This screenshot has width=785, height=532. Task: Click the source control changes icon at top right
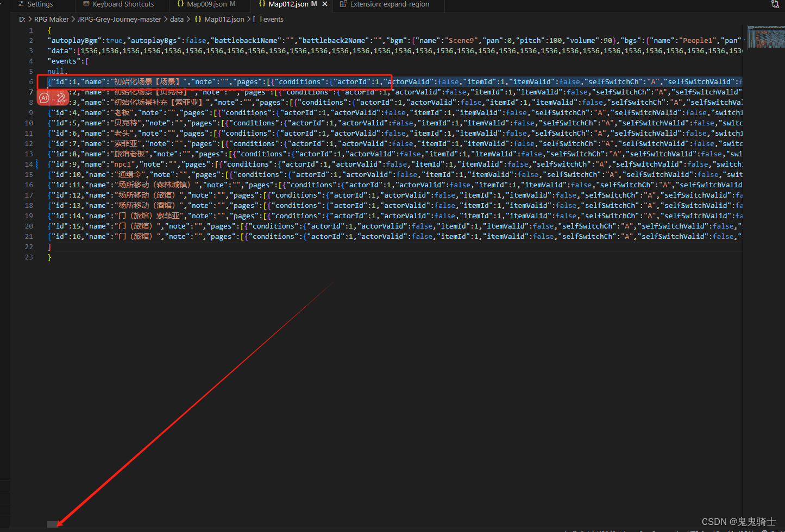775,4
